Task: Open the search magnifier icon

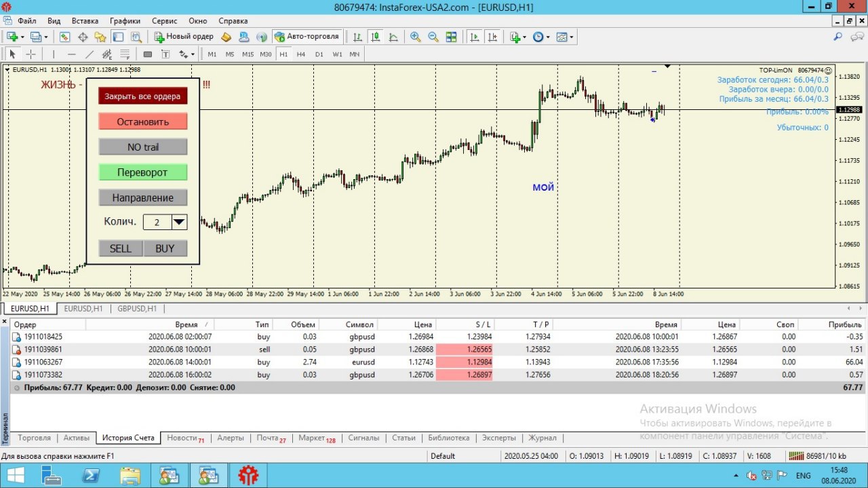Action: [839, 37]
